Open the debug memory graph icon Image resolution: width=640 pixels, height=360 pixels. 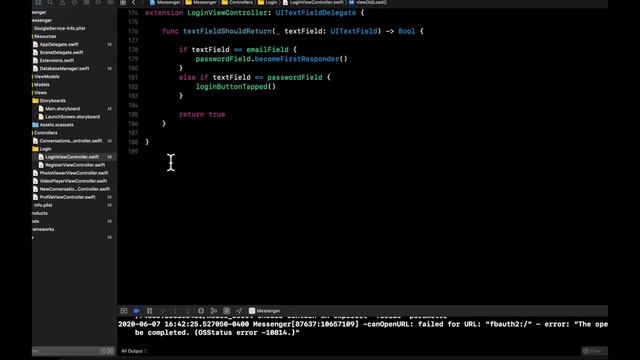tap(213, 311)
